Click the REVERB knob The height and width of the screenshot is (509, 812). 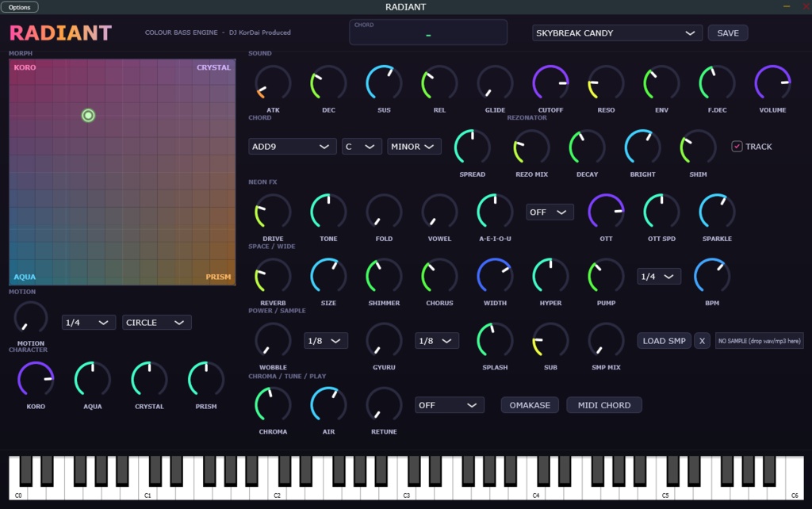coord(273,276)
